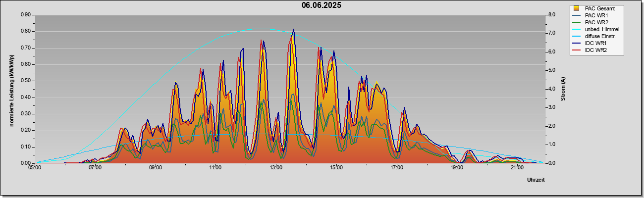Click the normierte Leistung (kW/kWp) axis title
Viewport: 644px width, 198px height.
11,91
